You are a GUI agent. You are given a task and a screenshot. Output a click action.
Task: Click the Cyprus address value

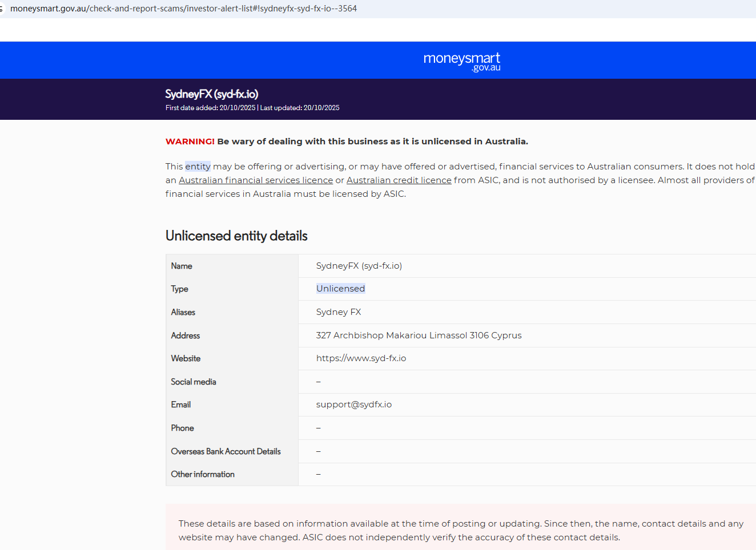click(x=419, y=335)
